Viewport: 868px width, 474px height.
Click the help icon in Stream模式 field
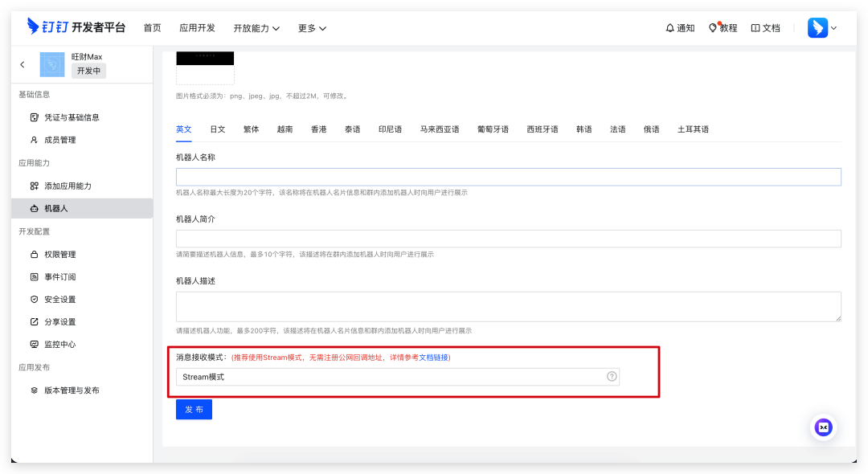click(x=612, y=377)
